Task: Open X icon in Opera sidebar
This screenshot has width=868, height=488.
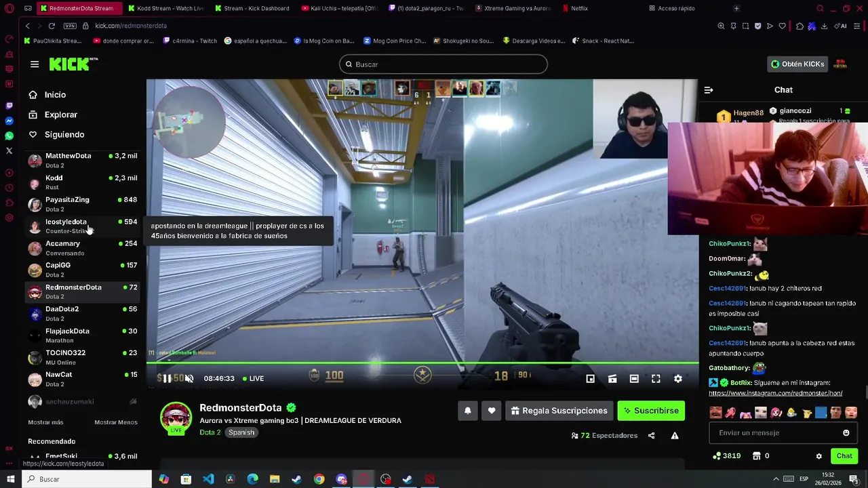Action: click(9, 150)
